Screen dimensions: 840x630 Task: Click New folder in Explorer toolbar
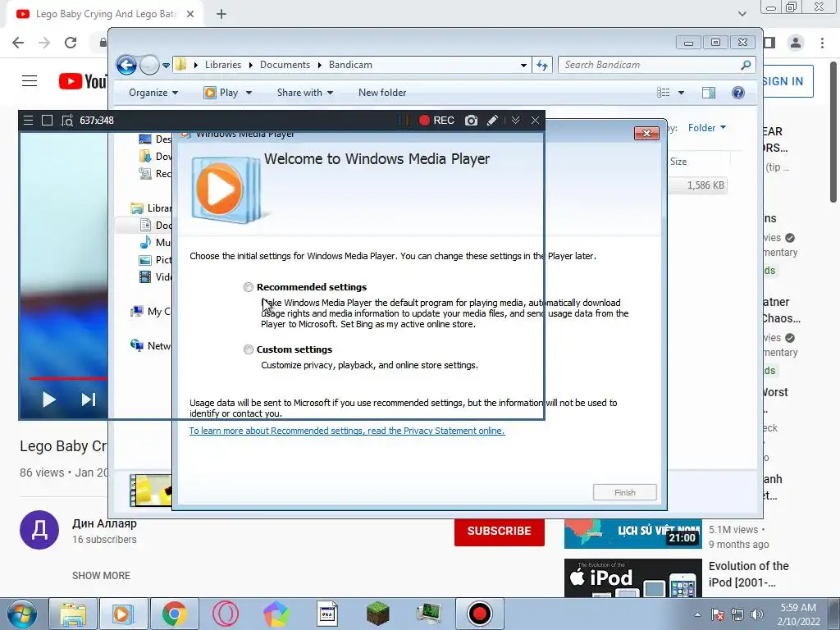[x=382, y=93]
